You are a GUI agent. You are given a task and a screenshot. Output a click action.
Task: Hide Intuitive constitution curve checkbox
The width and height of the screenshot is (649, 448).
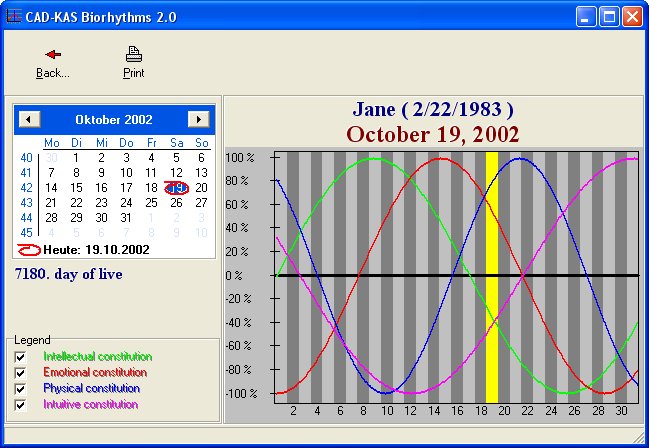(x=20, y=405)
